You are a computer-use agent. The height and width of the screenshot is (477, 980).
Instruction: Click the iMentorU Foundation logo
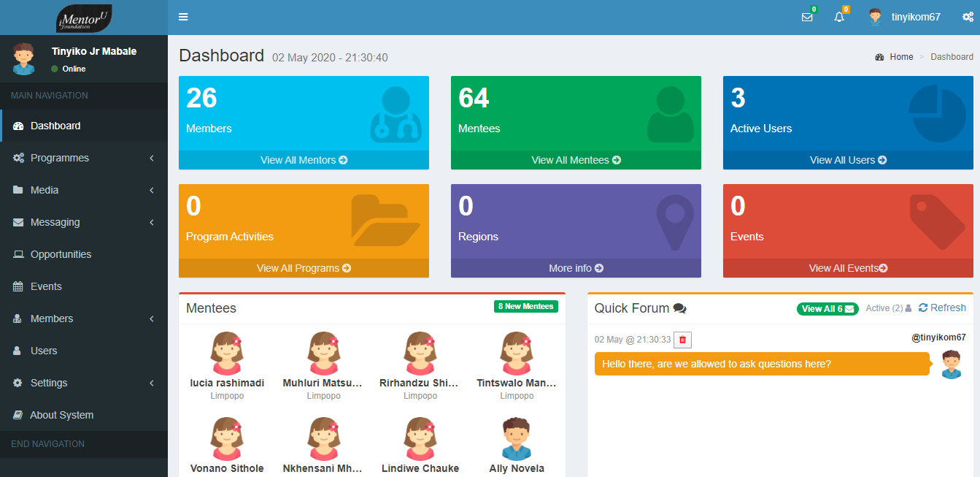click(84, 18)
